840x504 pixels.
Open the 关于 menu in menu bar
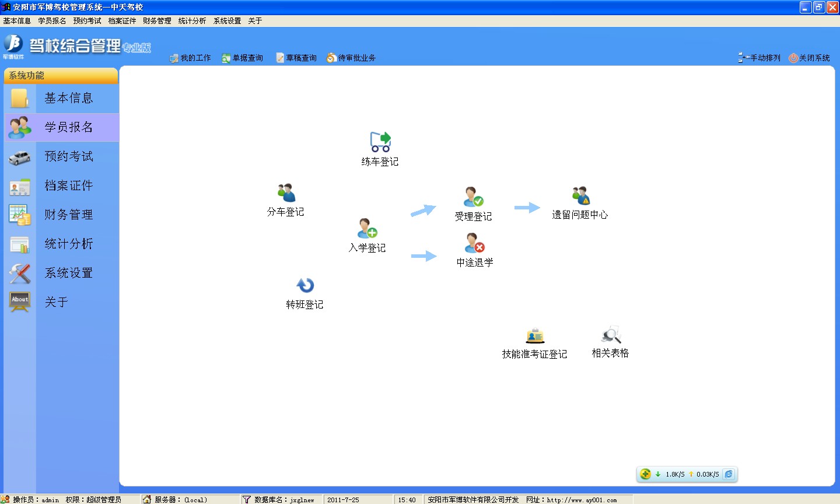[x=255, y=21]
